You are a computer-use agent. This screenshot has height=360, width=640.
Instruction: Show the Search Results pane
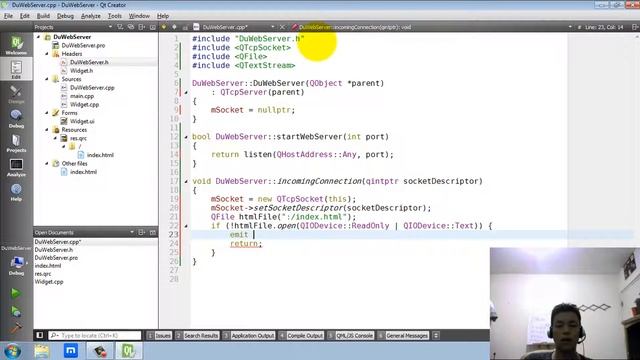click(x=197, y=336)
